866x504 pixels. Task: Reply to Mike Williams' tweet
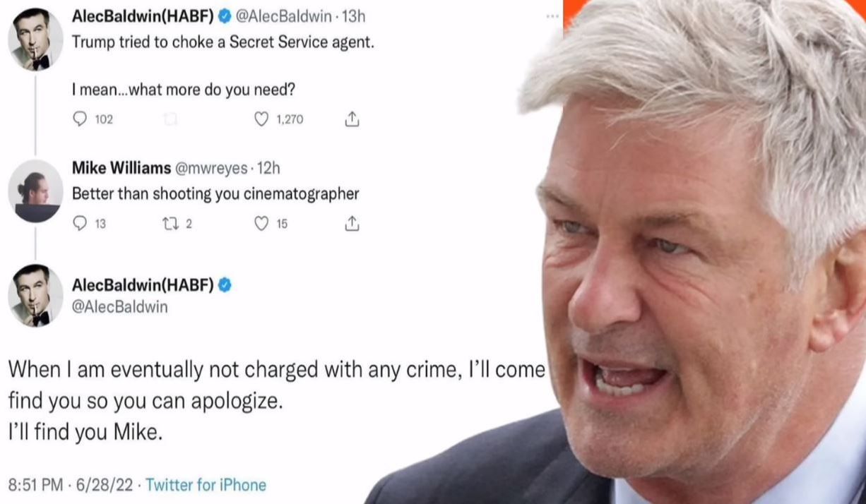[81, 224]
